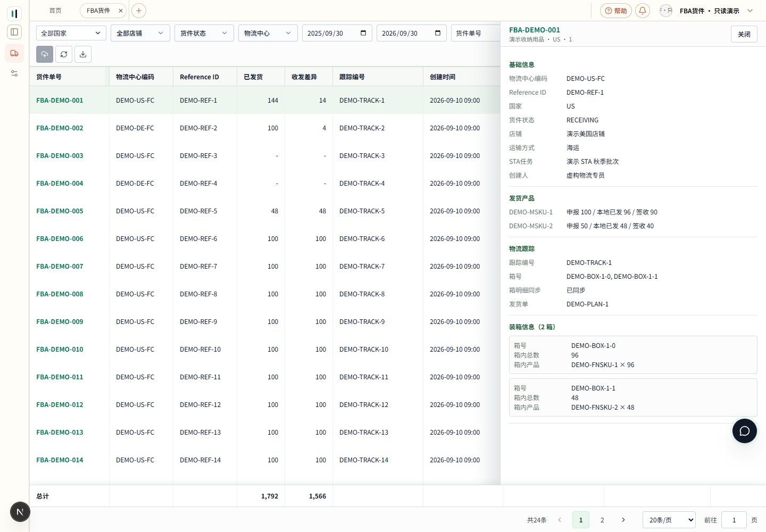Open shipment FBA-DEMO-002

point(60,128)
